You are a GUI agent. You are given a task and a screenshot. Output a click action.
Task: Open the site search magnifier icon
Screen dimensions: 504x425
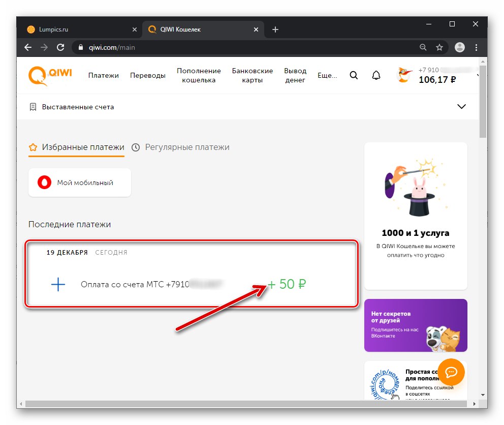[354, 75]
